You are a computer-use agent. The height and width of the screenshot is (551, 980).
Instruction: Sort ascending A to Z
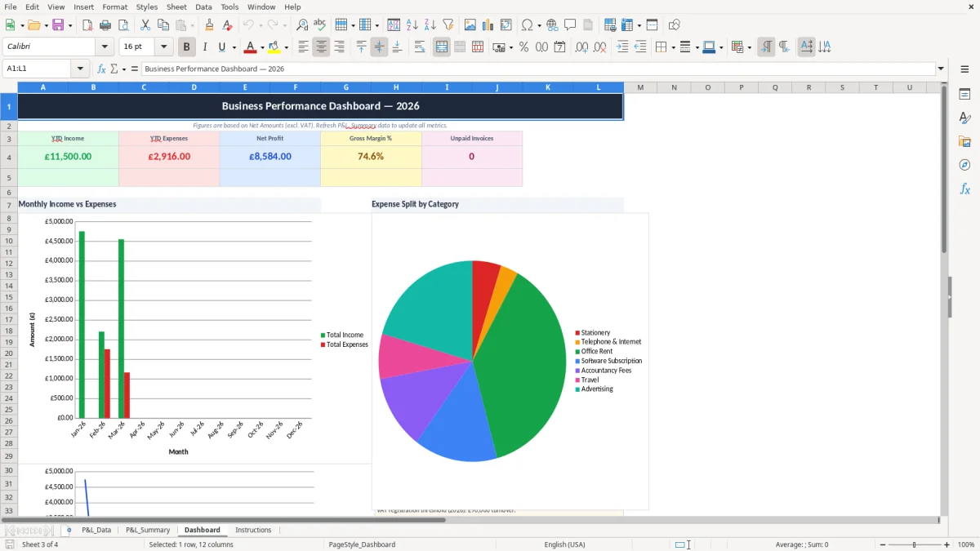click(x=412, y=25)
